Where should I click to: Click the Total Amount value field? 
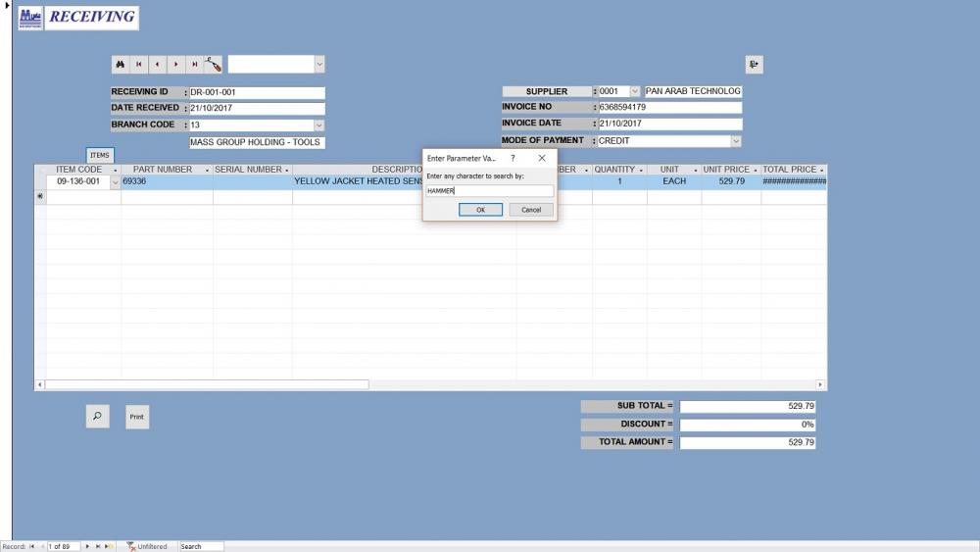748,442
